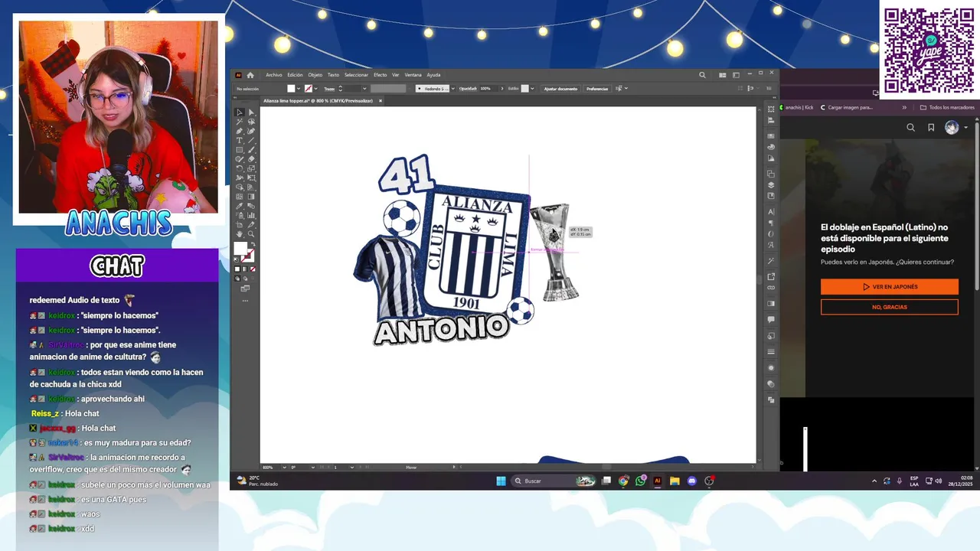Select the Curvature tool
The width and height of the screenshot is (980, 551).
251,131
